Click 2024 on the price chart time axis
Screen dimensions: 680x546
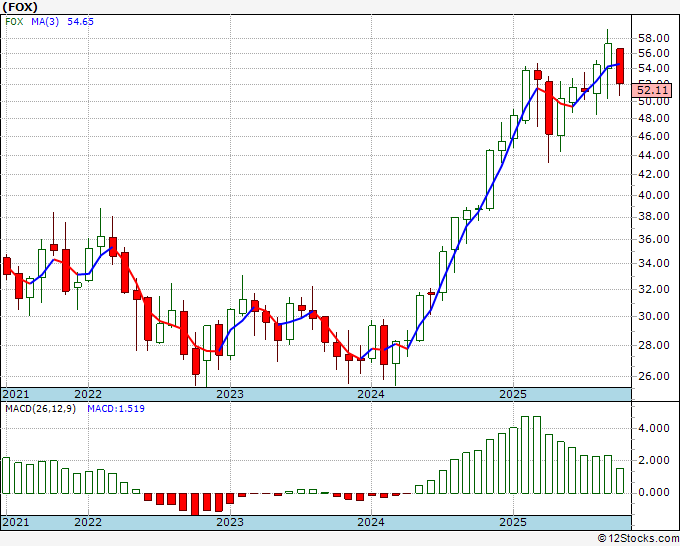coord(371,394)
